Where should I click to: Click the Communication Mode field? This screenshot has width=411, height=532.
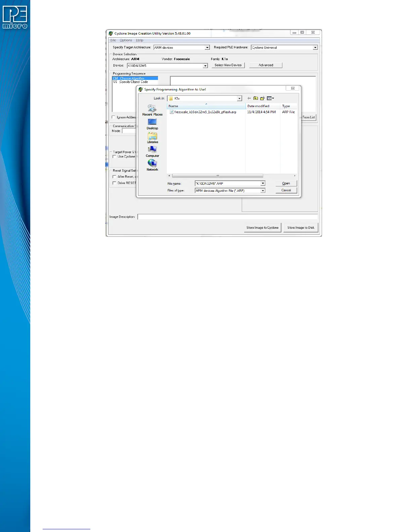tap(129, 131)
